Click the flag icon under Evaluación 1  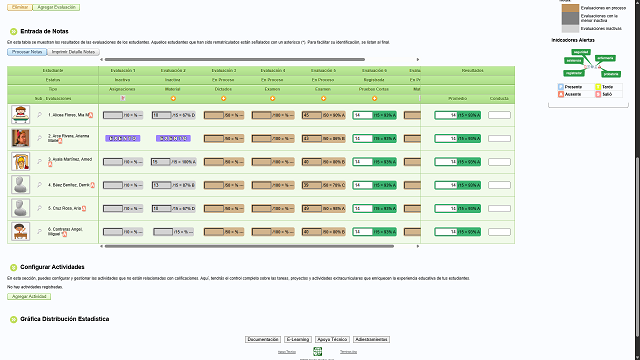(x=123, y=98)
